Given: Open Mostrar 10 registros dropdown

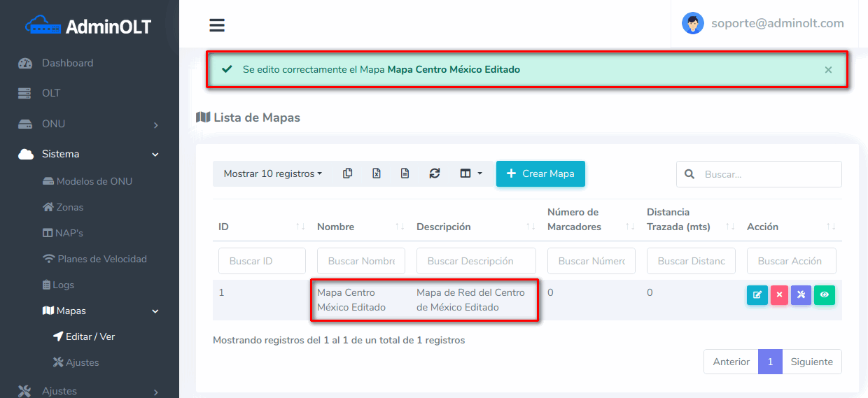Looking at the screenshot, I should (272, 173).
